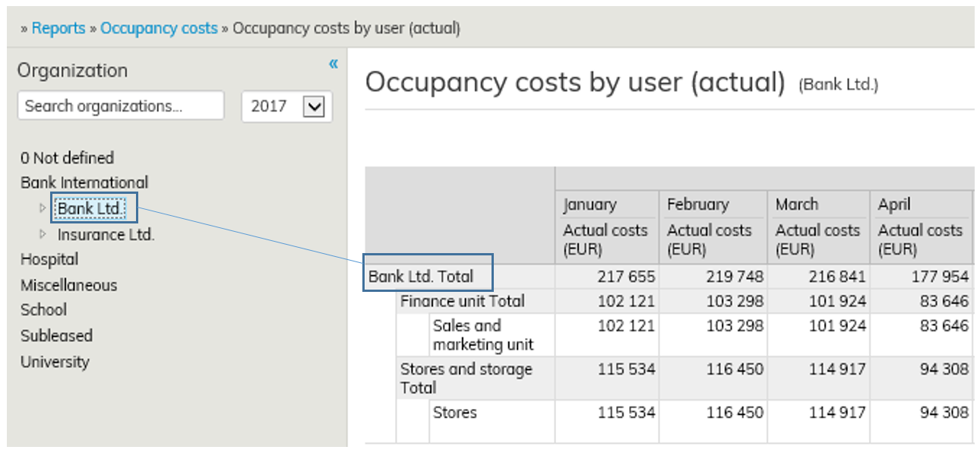Select Insurance Ltd. in organization tree
The height and width of the screenshot is (453, 980).
click(106, 235)
